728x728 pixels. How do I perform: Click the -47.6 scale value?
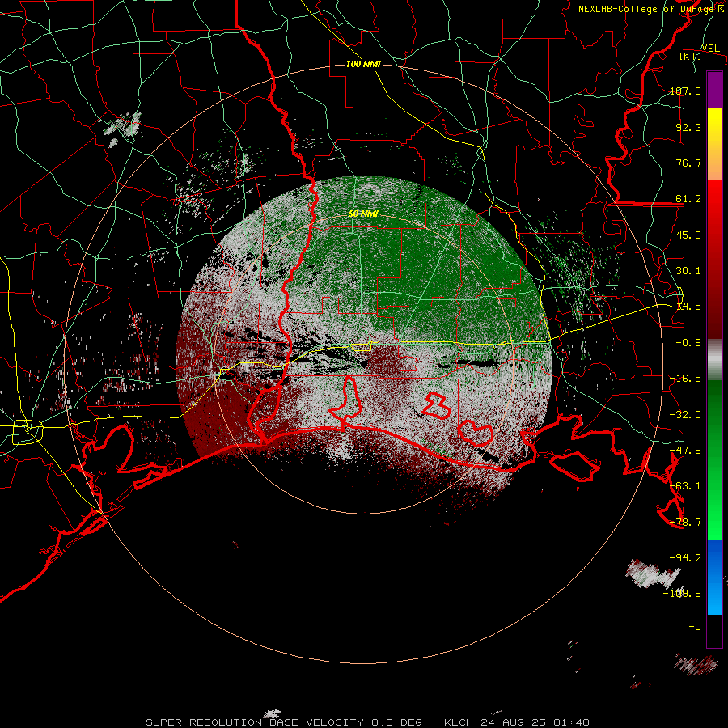click(x=685, y=451)
